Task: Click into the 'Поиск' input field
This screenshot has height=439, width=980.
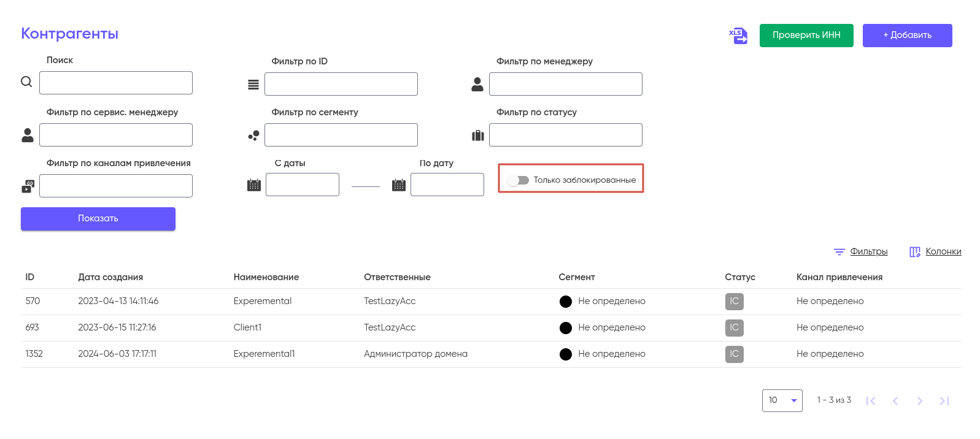Action: click(x=116, y=83)
